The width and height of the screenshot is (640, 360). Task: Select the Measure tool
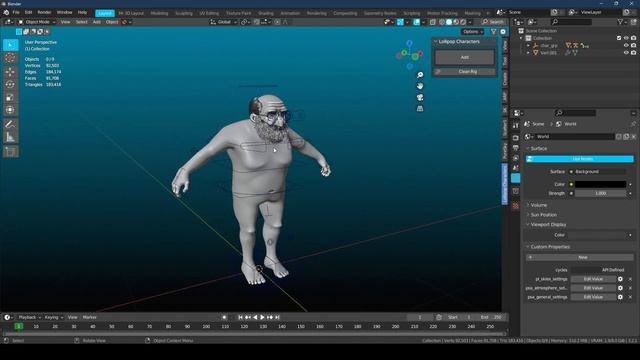coord(11,138)
